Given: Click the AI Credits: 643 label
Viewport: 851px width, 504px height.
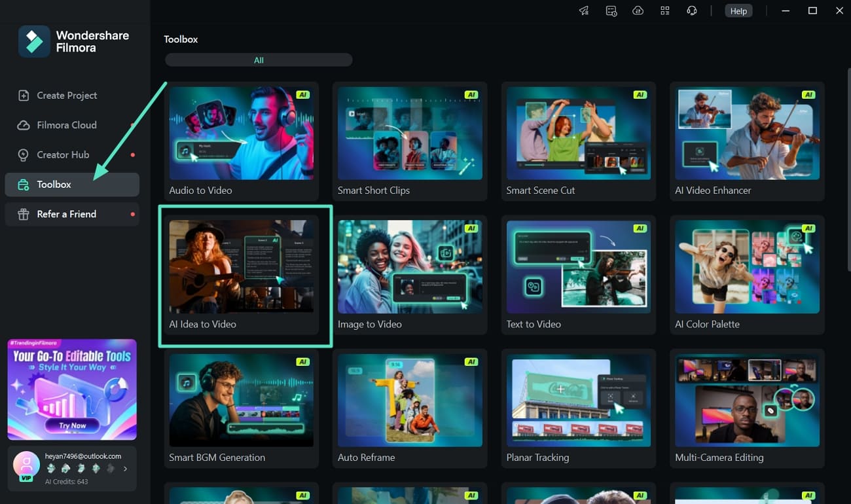Looking at the screenshot, I should pyautogui.click(x=67, y=482).
